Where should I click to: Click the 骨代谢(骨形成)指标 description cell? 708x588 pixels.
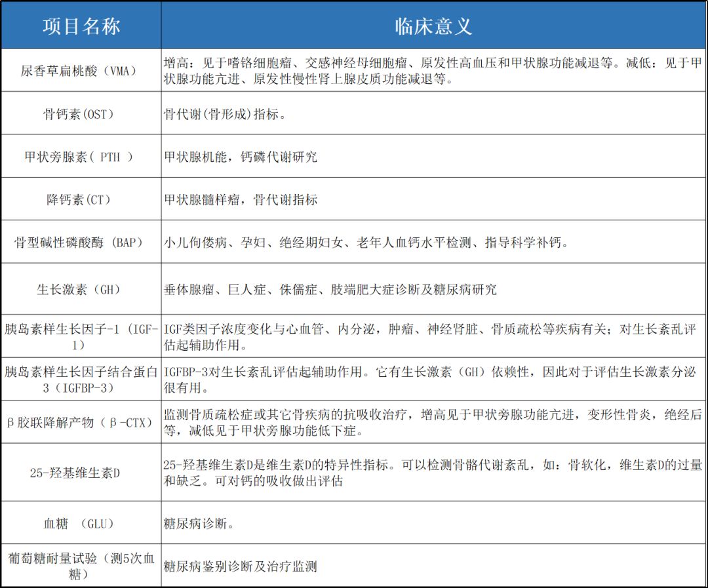[x=433, y=113]
